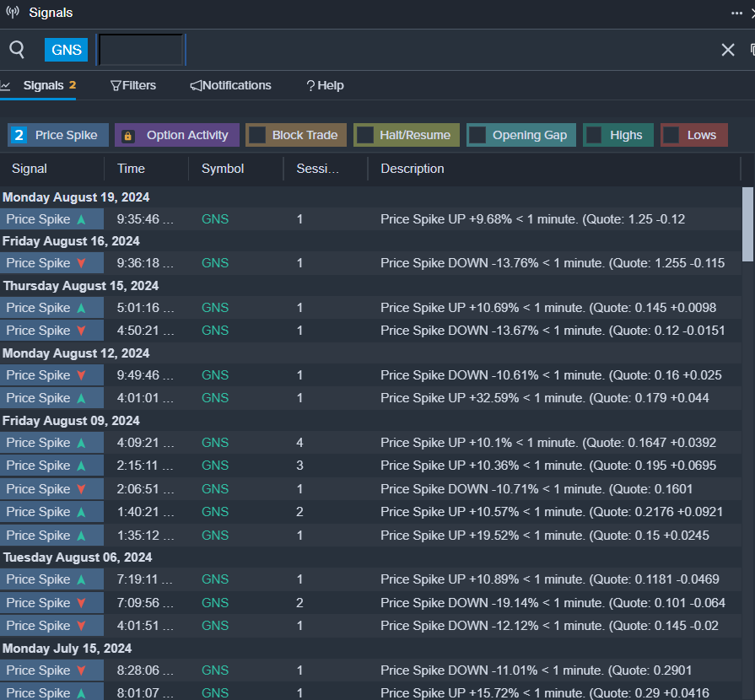The height and width of the screenshot is (700, 755).
Task: Sort by the Symbol column header
Action: (x=223, y=169)
